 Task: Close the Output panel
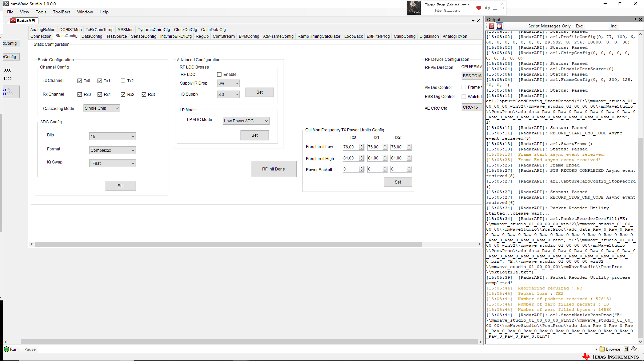640,19
